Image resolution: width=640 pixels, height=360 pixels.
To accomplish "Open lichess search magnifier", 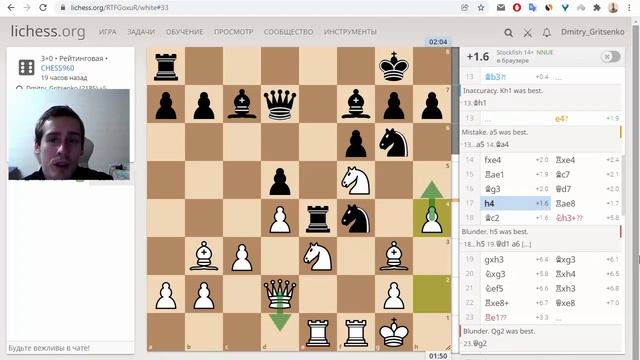I will pos(508,33).
